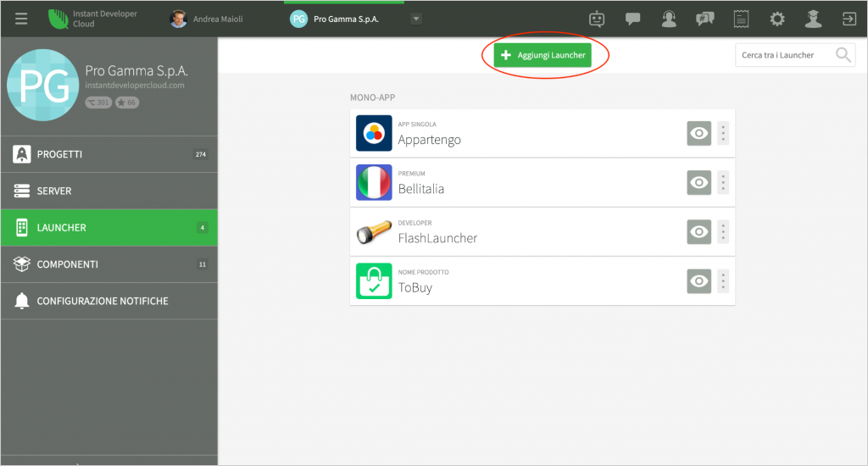
Task: Open three-dot menu for FlashLauncher
Action: coord(723,232)
